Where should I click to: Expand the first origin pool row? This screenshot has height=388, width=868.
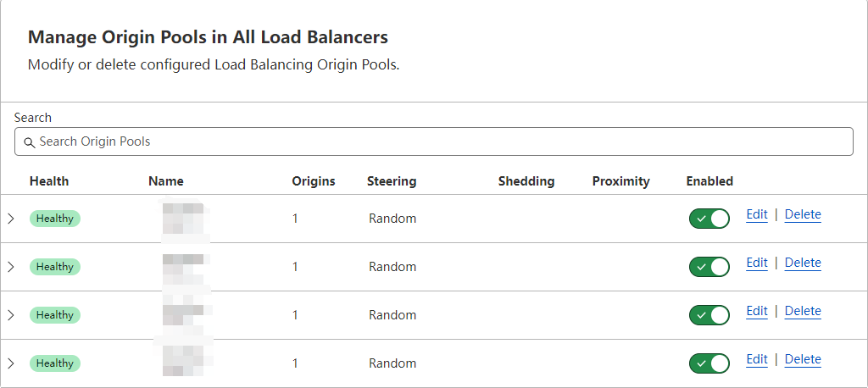(x=11, y=219)
